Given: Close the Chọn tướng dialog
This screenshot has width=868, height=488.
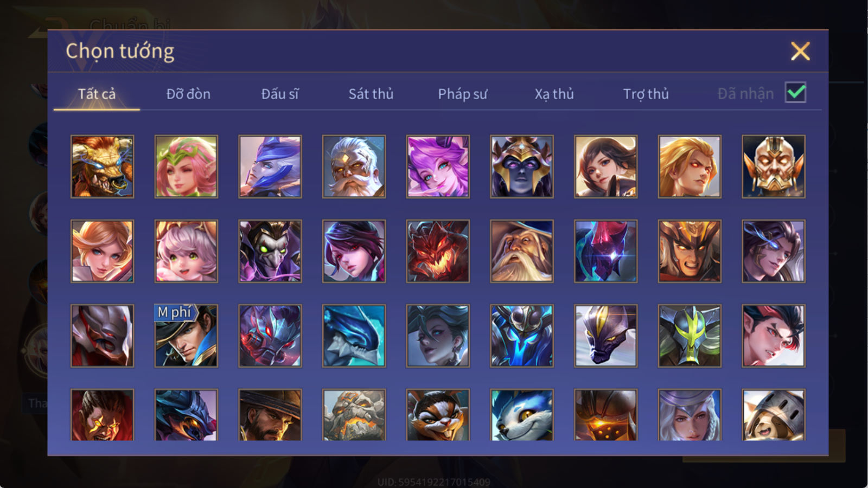Looking at the screenshot, I should (x=800, y=52).
